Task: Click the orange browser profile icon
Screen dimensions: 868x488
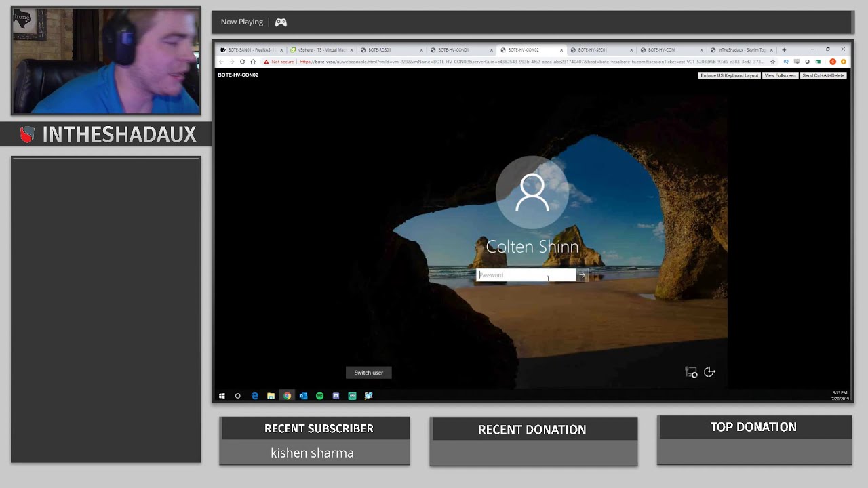Action: pos(844,62)
